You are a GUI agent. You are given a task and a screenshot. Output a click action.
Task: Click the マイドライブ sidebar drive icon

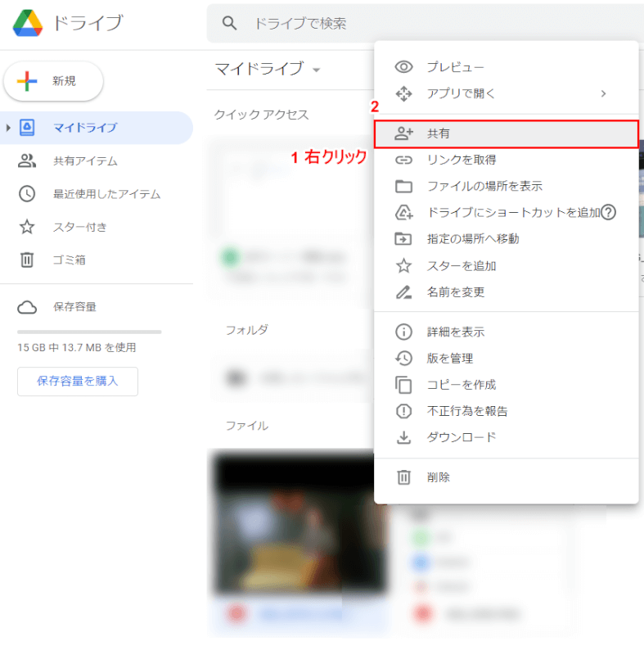click(x=27, y=128)
